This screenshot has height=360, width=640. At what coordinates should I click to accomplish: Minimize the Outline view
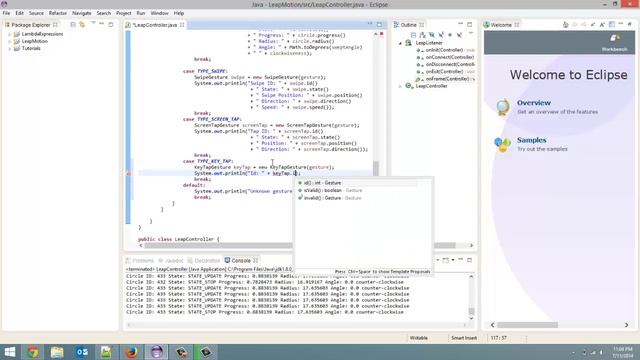(460, 24)
